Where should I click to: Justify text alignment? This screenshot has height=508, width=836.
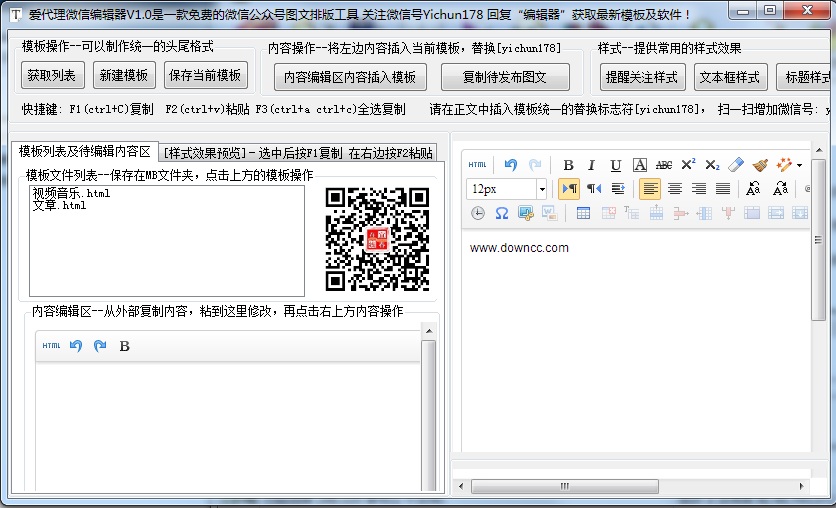point(723,189)
